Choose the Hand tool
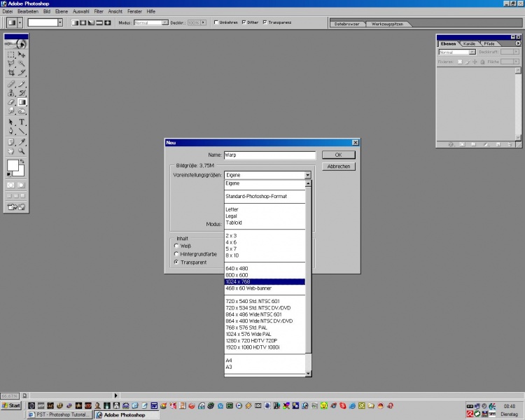 coord(10,151)
